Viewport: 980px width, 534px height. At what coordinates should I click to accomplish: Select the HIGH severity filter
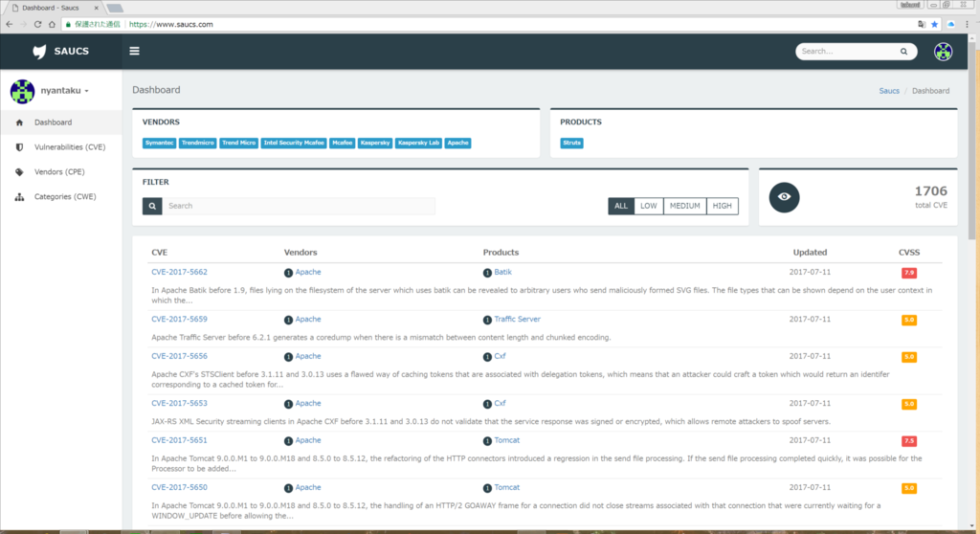click(x=722, y=206)
